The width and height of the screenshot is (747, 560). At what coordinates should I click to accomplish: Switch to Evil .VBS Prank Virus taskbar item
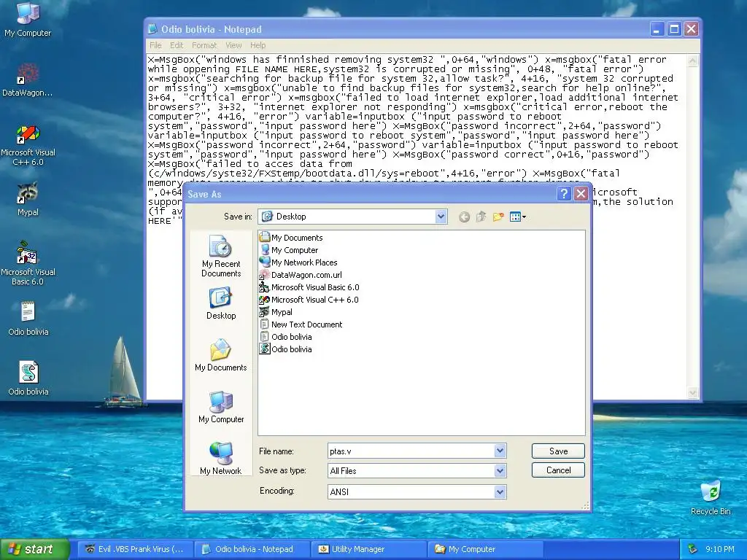(135, 549)
